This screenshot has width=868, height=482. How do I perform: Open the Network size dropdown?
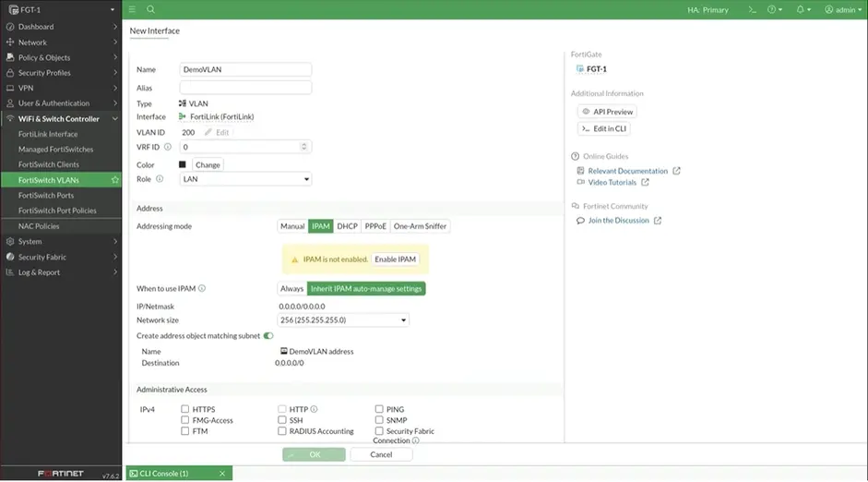click(342, 319)
